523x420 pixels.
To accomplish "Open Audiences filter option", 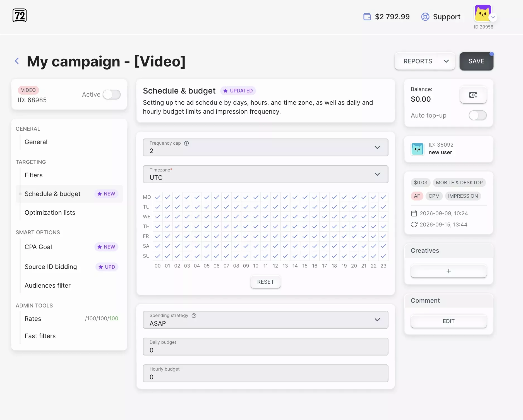I will tap(47, 285).
